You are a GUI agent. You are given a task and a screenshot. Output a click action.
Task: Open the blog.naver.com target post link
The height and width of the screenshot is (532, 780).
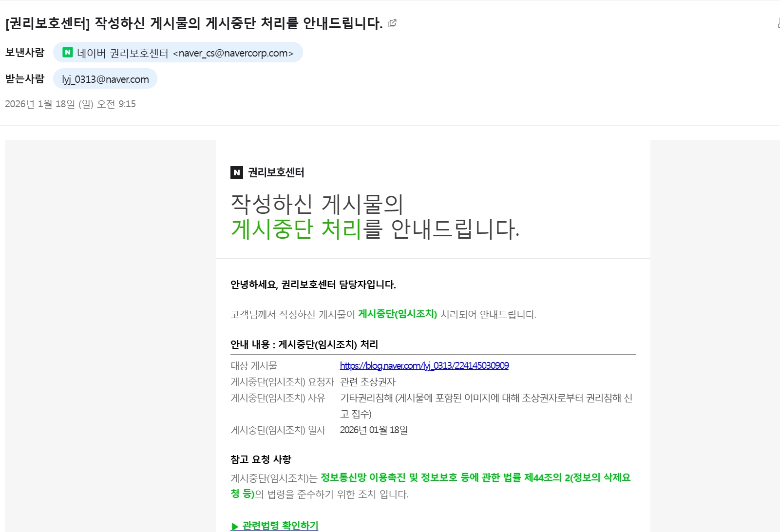point(424,365)
